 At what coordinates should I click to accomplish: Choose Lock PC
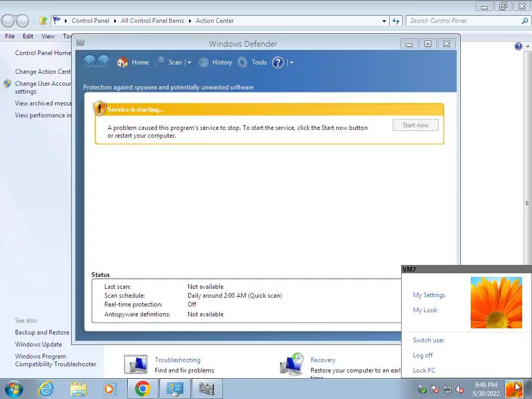(x=424, y=370)
